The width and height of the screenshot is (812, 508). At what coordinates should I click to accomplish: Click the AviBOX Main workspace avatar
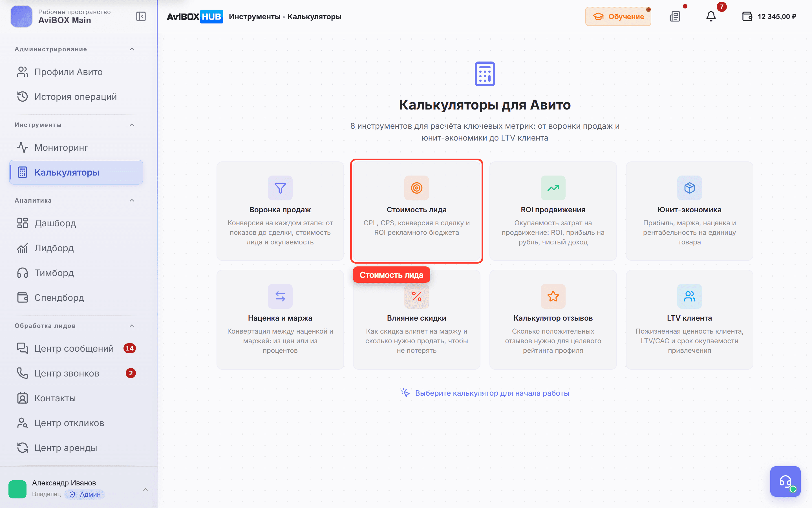point(21,16)
